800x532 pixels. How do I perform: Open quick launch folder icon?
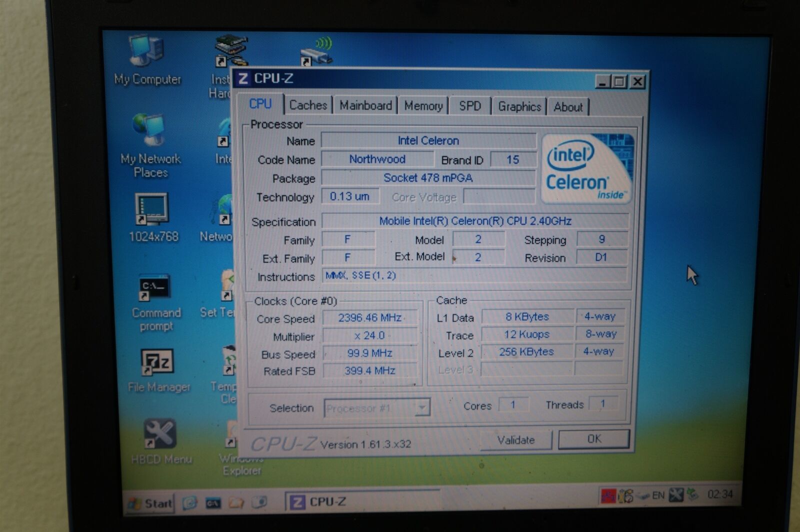point(236,503)
